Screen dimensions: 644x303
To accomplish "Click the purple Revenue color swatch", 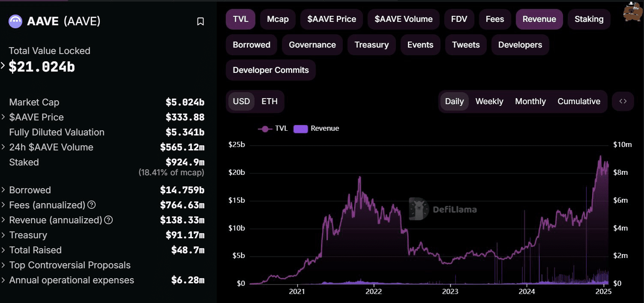I will (301, 129).
